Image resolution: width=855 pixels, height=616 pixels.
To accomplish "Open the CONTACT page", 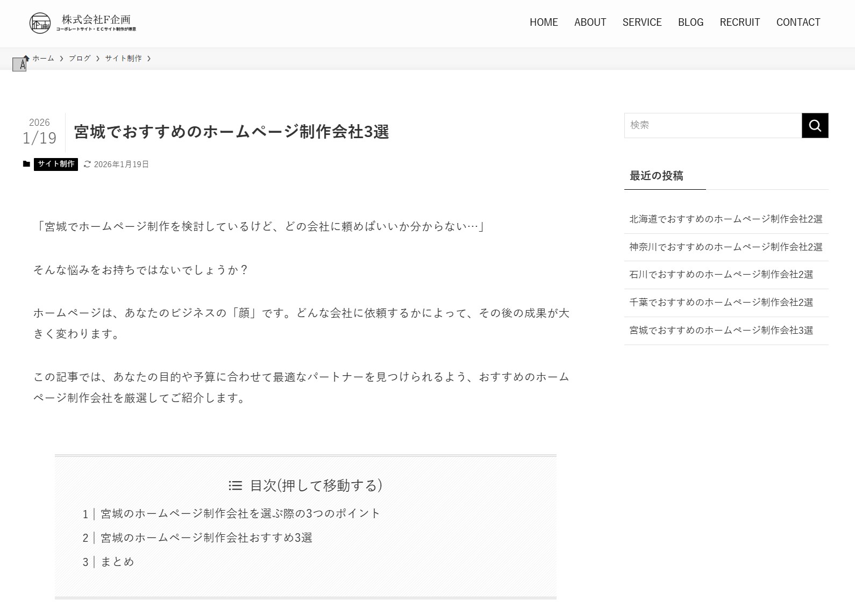I will coord(798,22).
